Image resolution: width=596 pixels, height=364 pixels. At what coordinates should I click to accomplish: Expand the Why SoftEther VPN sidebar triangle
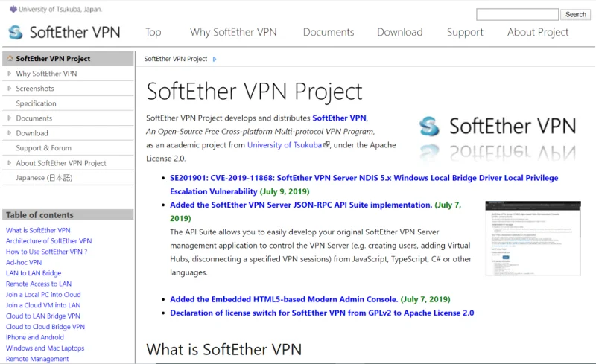(x=10, y=74)
